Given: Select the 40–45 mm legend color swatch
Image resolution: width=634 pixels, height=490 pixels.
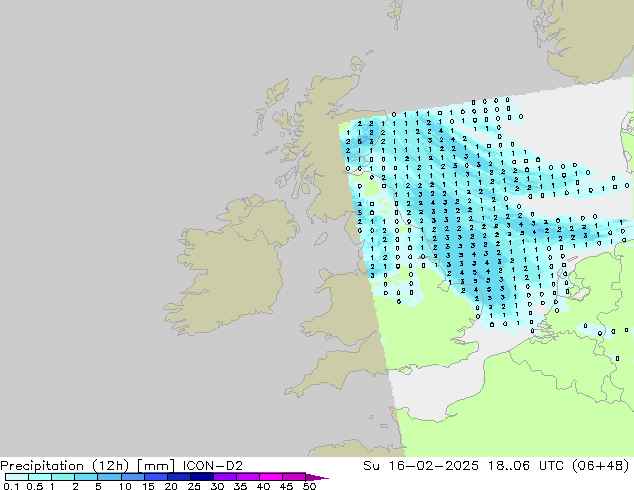Looking at the screenshot, I should 271,477.
